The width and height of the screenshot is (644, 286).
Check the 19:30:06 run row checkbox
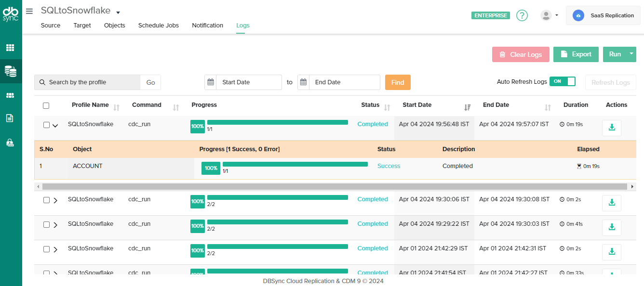click(46, 200)
